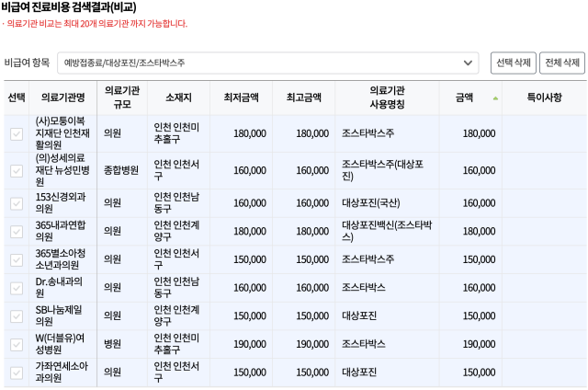Open the 비급여 항목 dropdown

click(267, 63)
